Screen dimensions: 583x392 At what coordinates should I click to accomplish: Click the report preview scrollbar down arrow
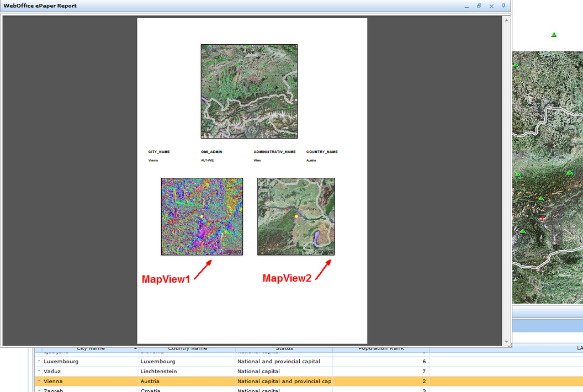(x=506, y=341)
